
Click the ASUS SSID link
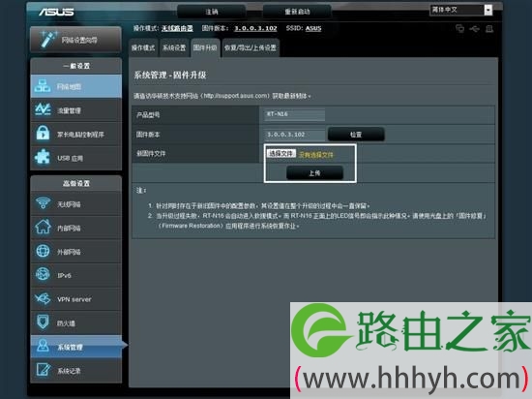point(313,28)
